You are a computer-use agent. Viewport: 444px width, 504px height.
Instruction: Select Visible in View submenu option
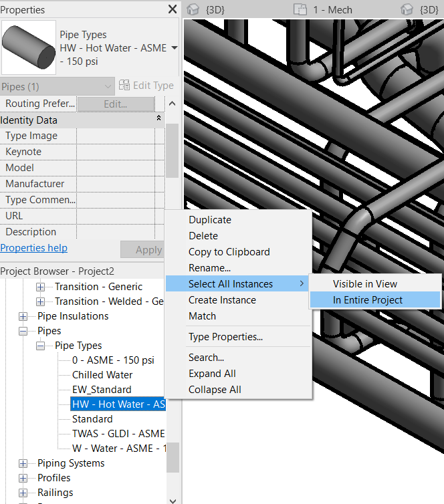coord(364,284)
